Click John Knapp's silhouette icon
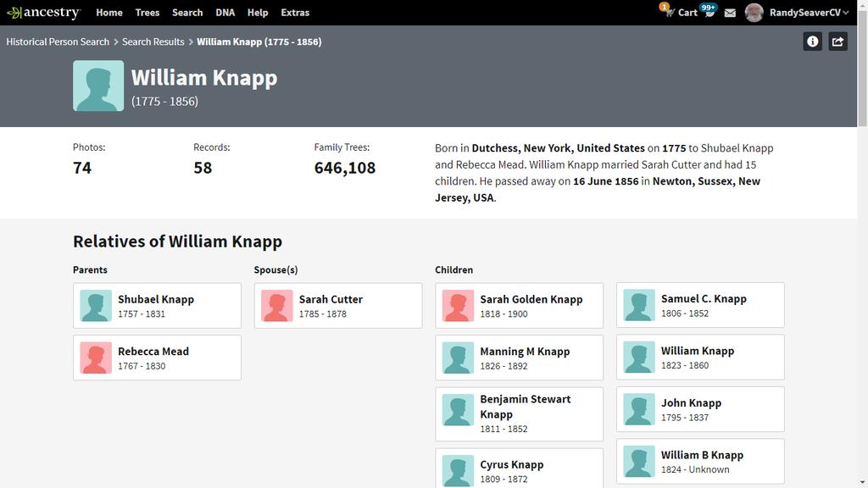 point(639,409)
